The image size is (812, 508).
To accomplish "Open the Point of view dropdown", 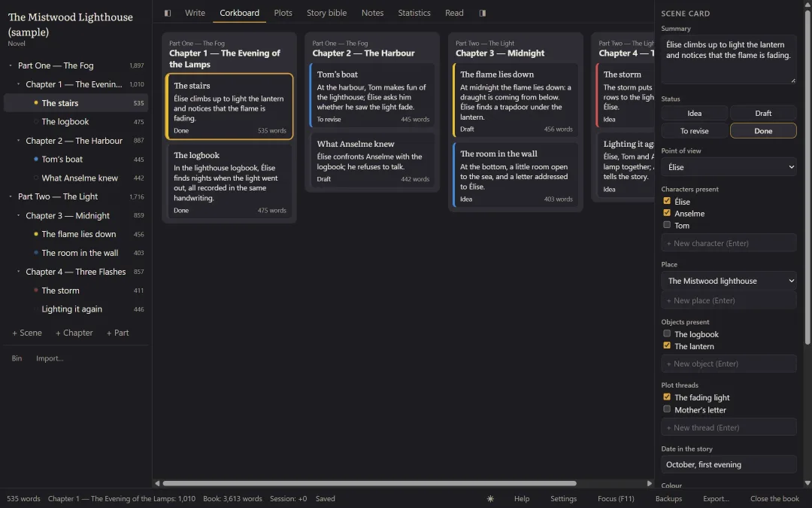I will (729, 167).
